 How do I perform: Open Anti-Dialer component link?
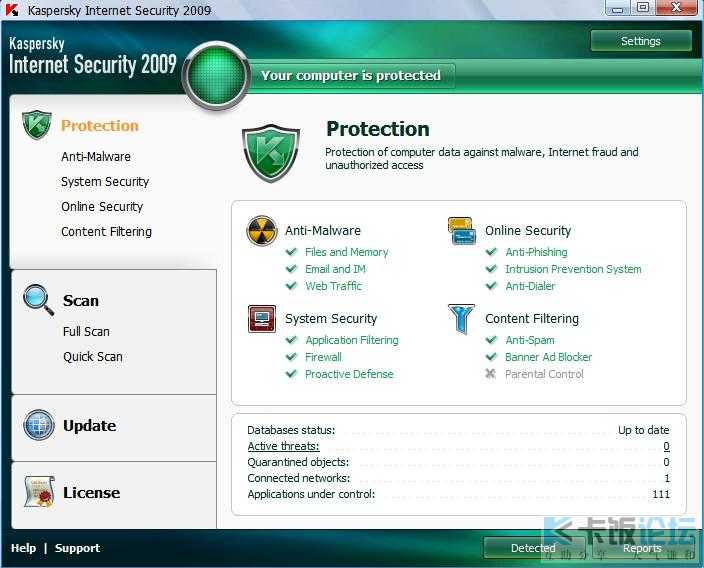pos(530,286)
